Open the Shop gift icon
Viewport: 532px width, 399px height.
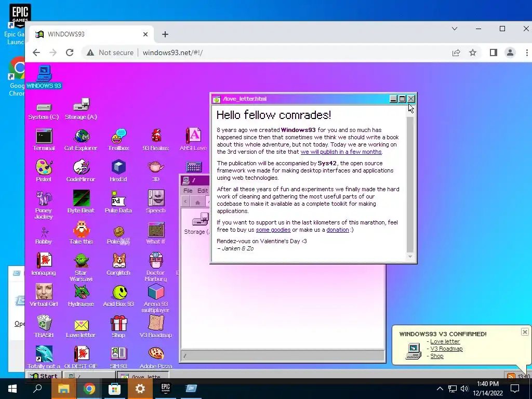coord(118,326)
